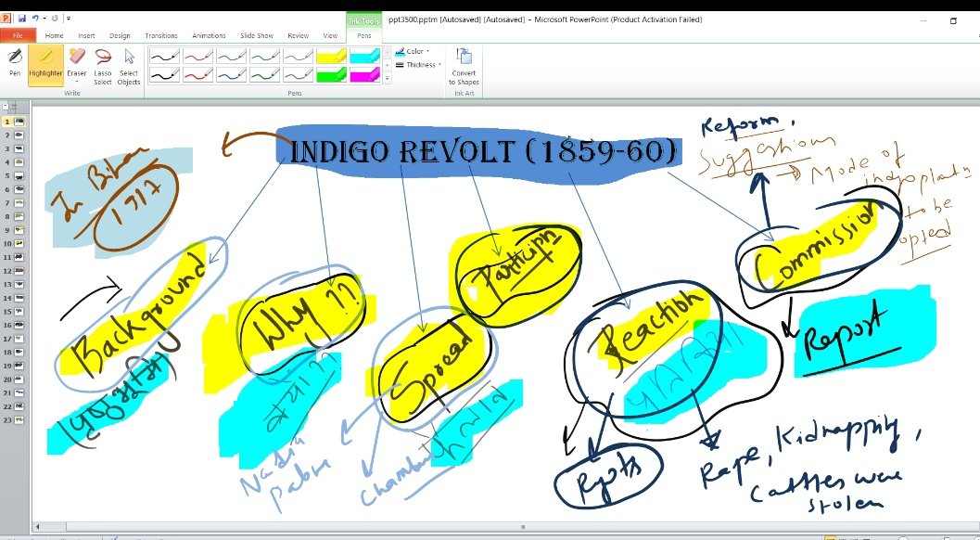Activate the Lasso Select tool

[x=103, y=65]
